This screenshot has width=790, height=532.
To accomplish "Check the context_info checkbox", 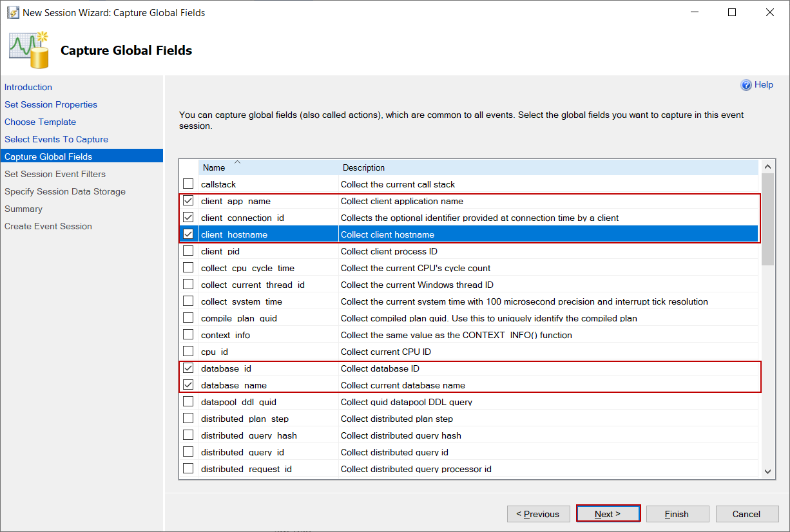I will [188, 335].
